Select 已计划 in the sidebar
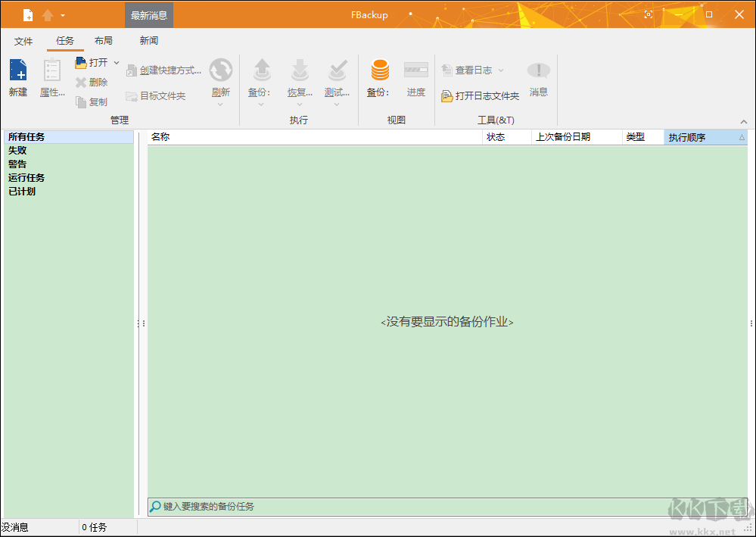This screenshot has width=756, height=537. click(68, 191)
